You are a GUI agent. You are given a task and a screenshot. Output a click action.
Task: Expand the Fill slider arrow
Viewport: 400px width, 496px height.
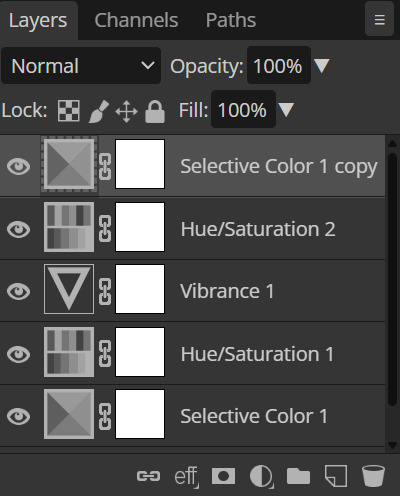point(286,110)
